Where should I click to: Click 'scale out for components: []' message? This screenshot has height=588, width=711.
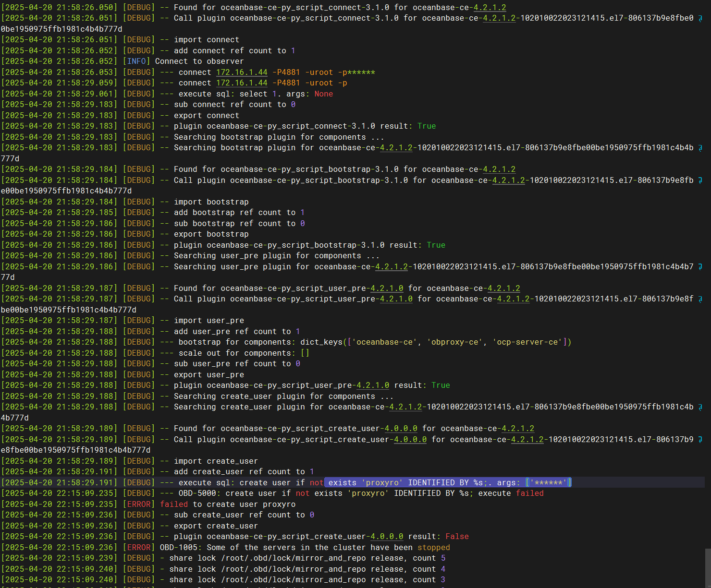244,353
